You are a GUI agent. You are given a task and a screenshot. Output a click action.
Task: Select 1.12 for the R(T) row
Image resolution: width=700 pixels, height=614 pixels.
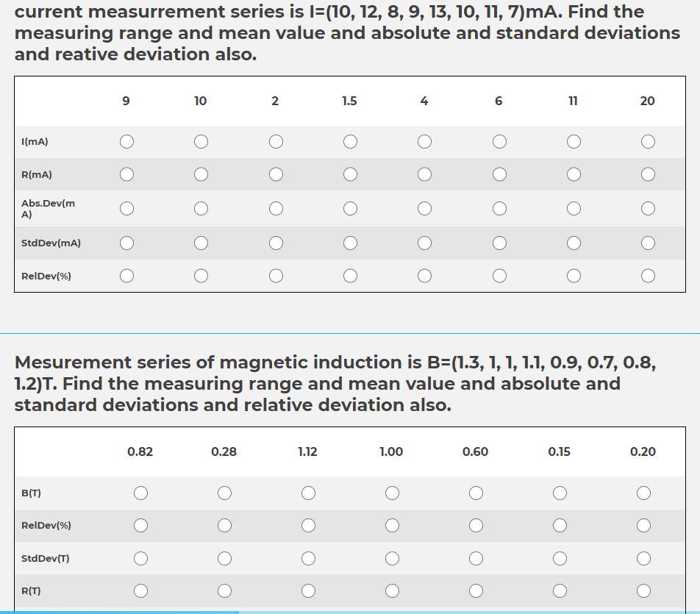(x=308, y=590)
